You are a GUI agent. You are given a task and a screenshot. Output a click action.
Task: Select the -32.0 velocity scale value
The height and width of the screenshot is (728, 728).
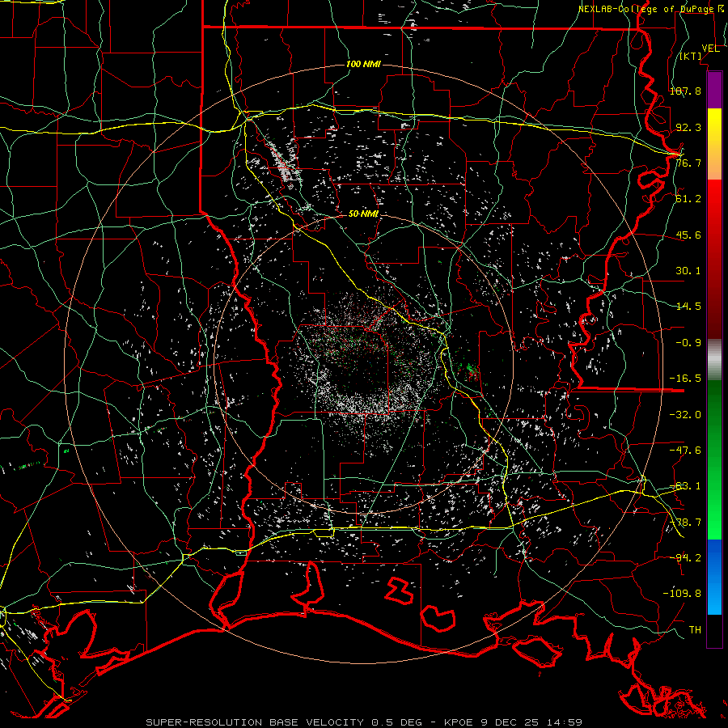(x=686, y=414)
